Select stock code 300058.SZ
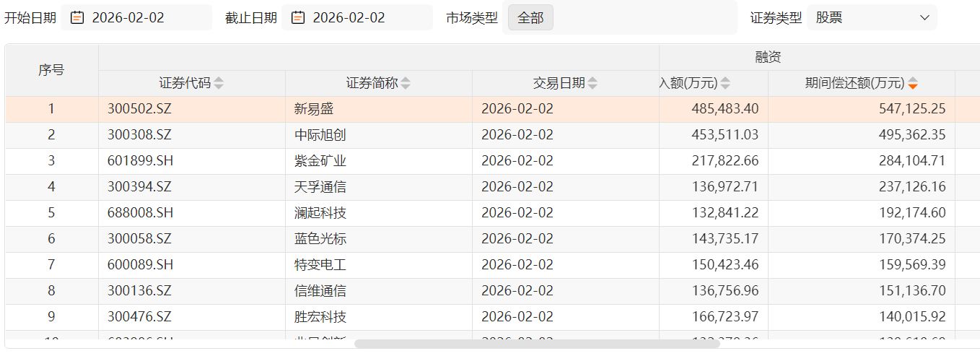The width and height of the screenshot is (980, 356). 141,240
